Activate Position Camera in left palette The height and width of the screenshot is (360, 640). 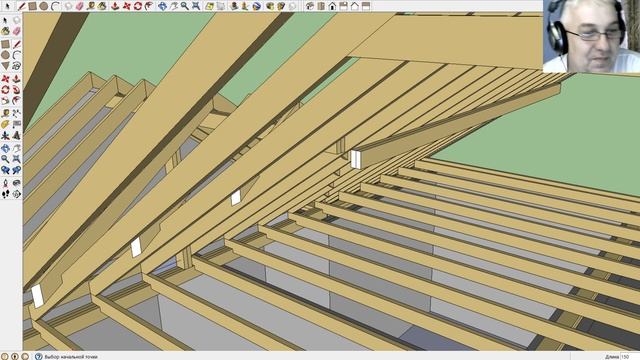(5, 182)
